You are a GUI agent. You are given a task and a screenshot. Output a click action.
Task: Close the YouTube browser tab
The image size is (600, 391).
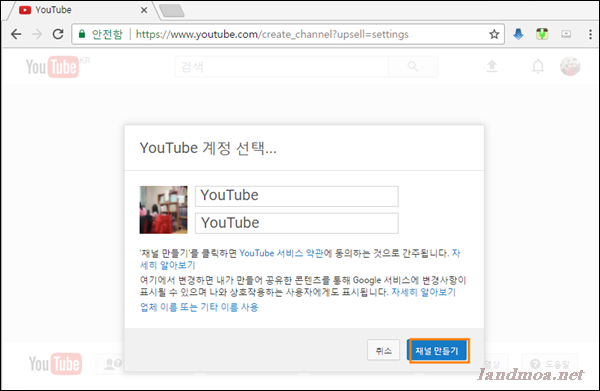(144, 10)
